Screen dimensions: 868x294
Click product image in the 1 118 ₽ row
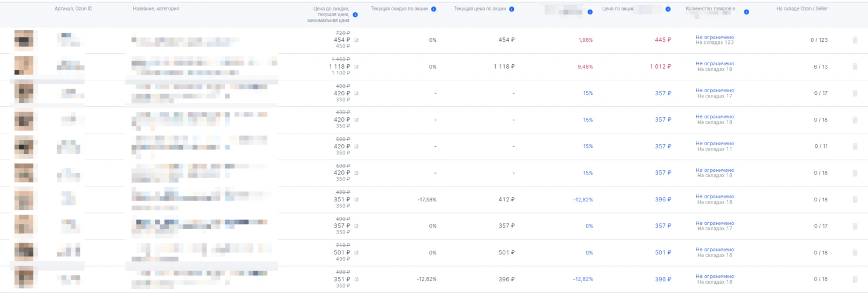click(24, 66)
